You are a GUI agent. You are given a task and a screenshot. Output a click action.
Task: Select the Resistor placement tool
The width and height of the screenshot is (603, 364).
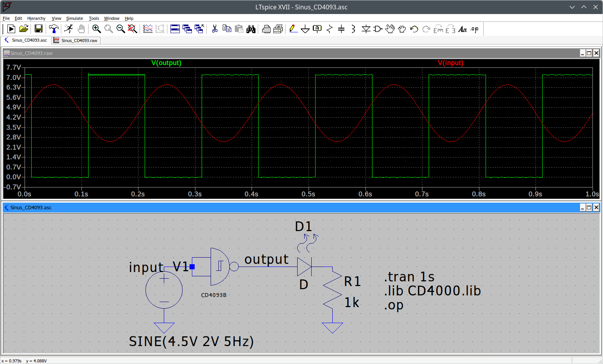click(329, 28)
